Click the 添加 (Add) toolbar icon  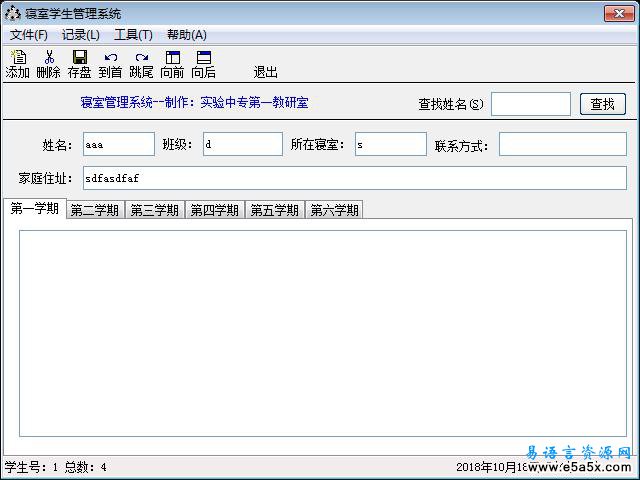(x=17, y=64)
